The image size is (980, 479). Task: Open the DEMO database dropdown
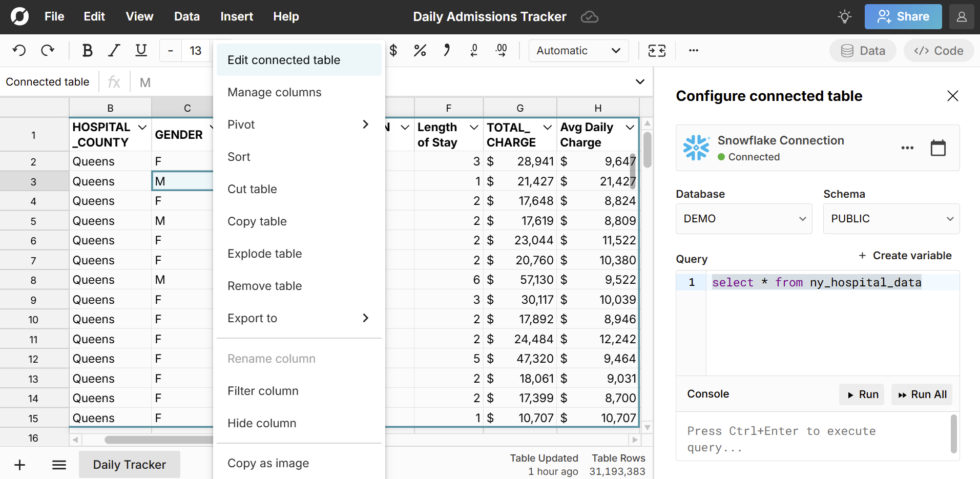coord(743,219)
